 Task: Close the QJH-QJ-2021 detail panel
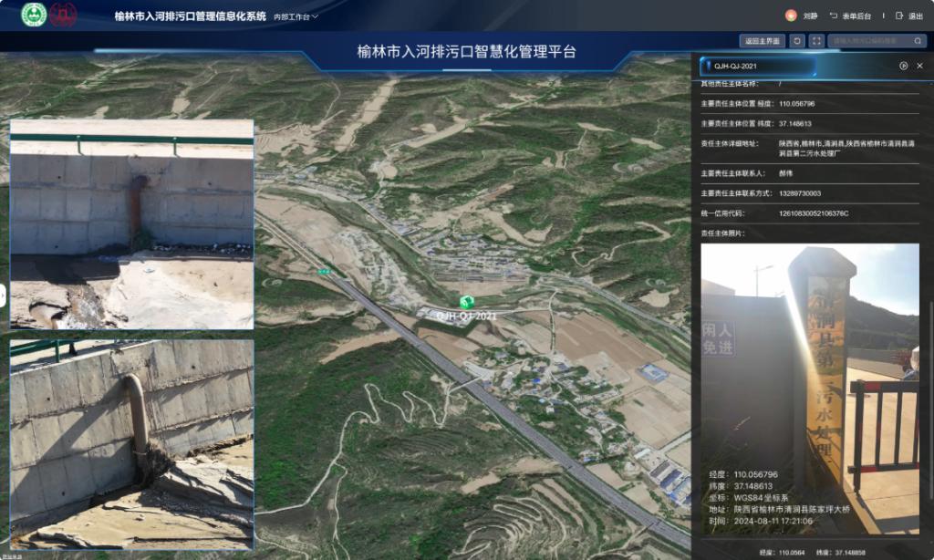click(x=919, y=66)
